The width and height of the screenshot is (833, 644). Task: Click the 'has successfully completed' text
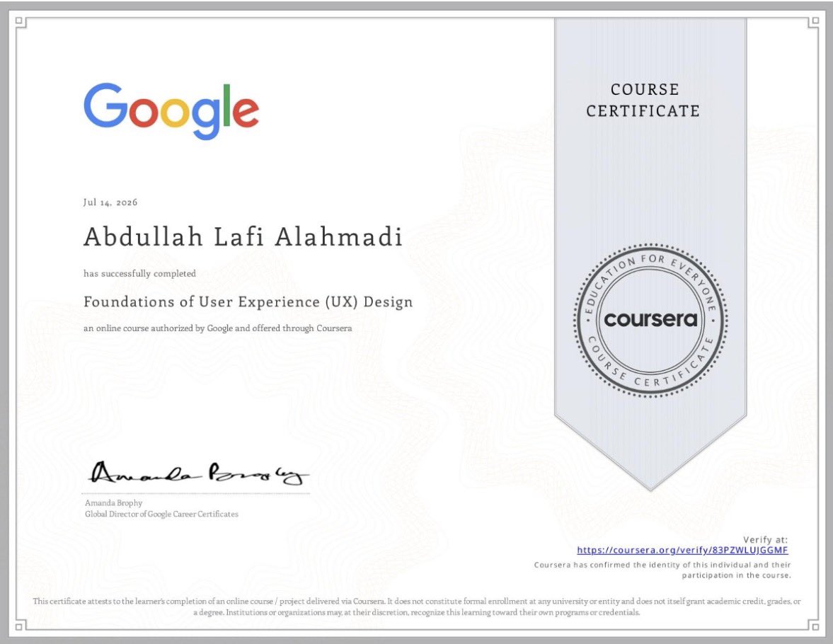point(139,274)
